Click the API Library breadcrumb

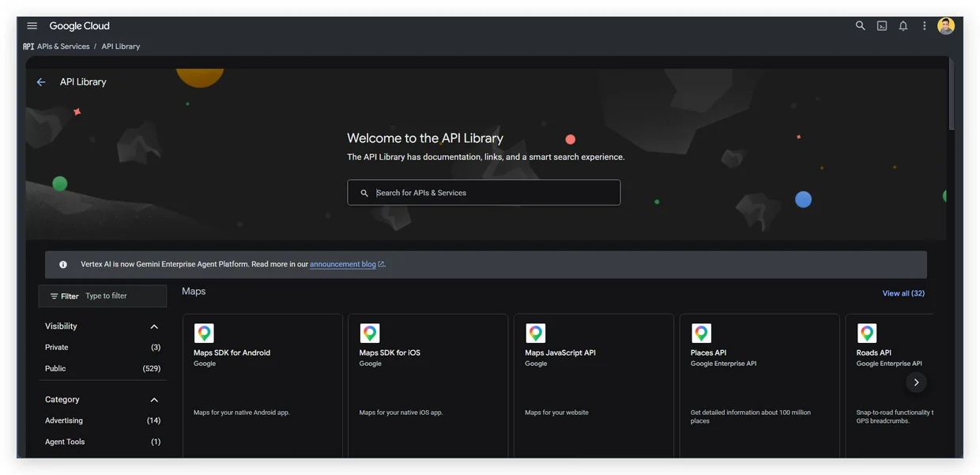click(x=121, y=47)
